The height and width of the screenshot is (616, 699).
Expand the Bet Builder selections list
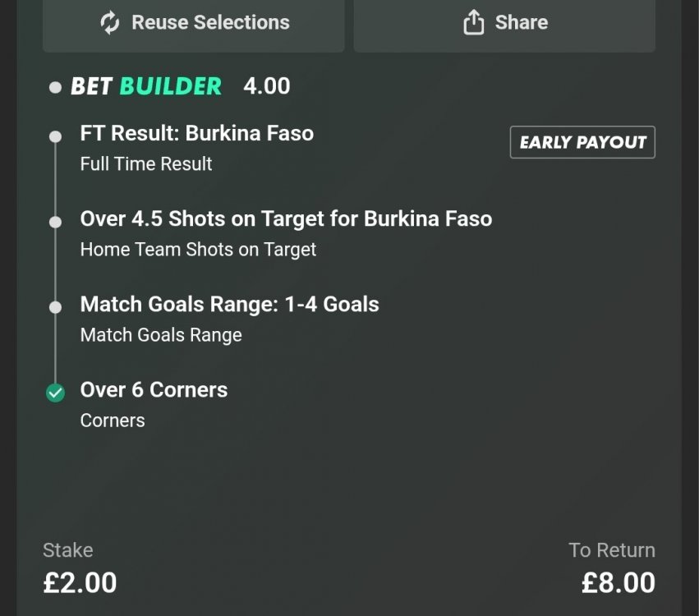coord(146,85)
